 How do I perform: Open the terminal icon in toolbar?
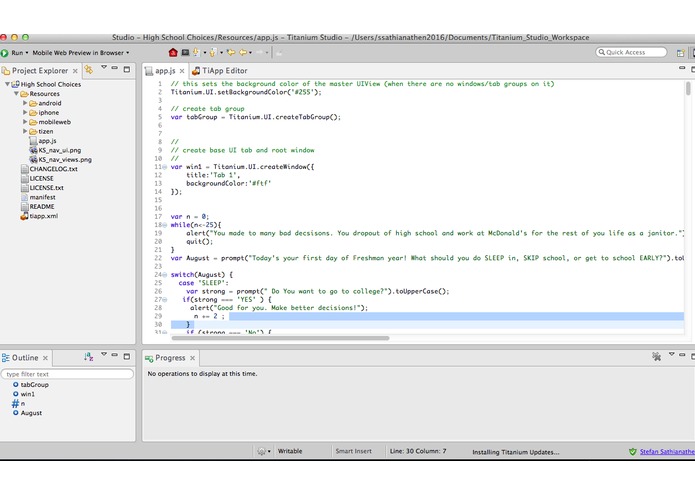point(185,52)
